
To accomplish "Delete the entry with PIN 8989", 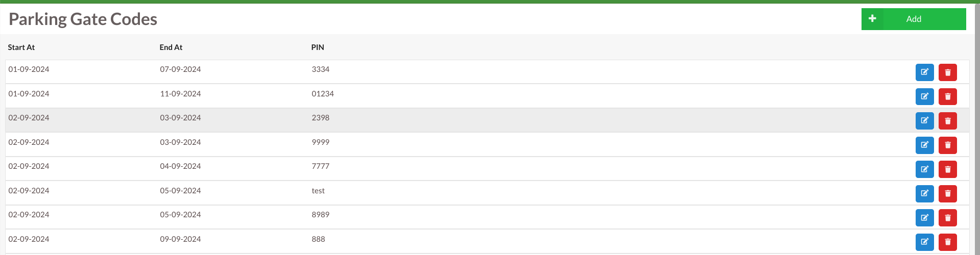I will [947, 218].
